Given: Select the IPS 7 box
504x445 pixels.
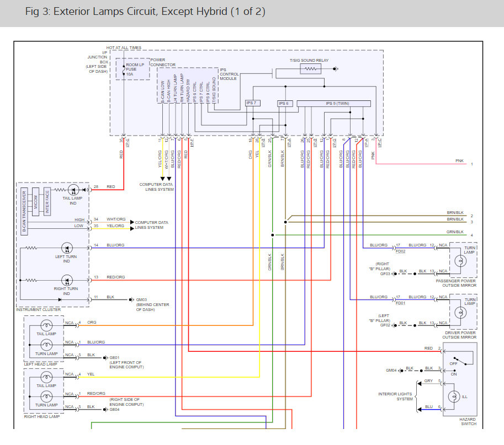Looking at the screenshot, I should click(253, 103).
